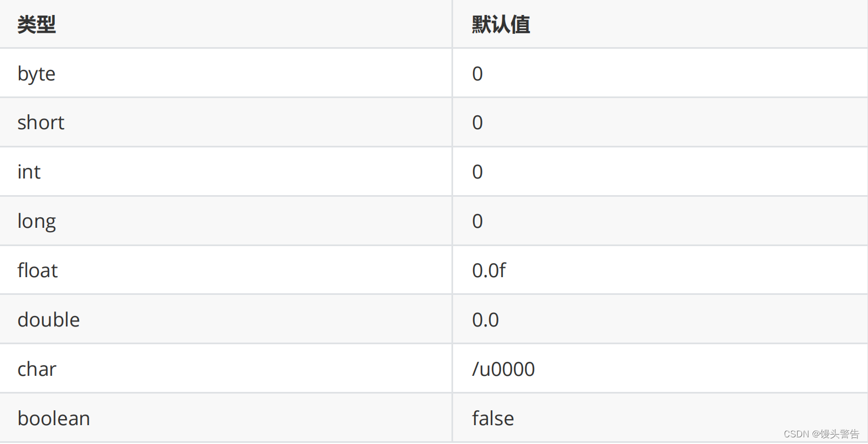Viewport: 868px width, 444px height.
Task: Click the 类型 column header
Action: click(37, 24)
